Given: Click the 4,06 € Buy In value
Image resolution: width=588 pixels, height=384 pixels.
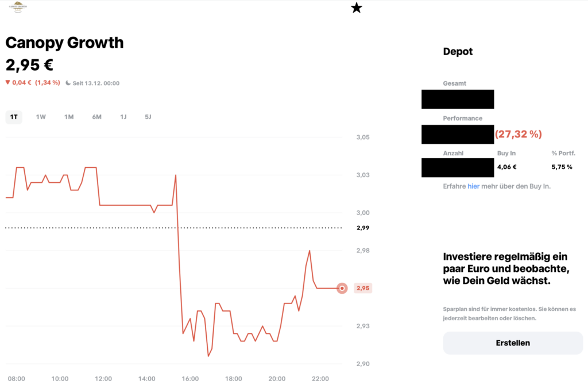Looking at the screenshot, I should coord(507,167).
